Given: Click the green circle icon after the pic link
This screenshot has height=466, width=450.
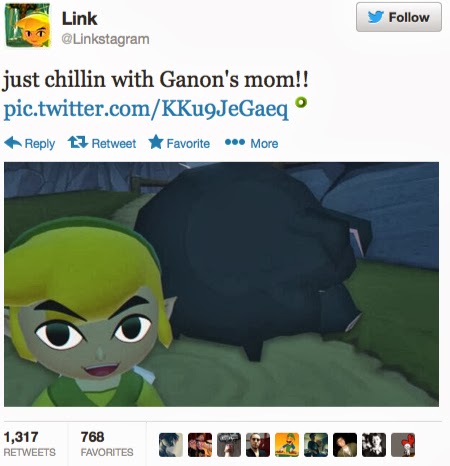Looking at the screenshot, I should tap(301, 102).
